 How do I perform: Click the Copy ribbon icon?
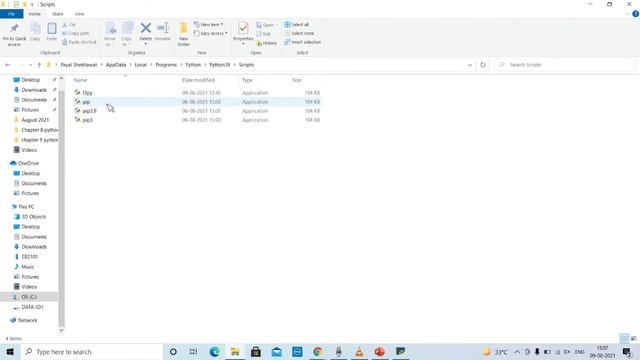point(35,29)
